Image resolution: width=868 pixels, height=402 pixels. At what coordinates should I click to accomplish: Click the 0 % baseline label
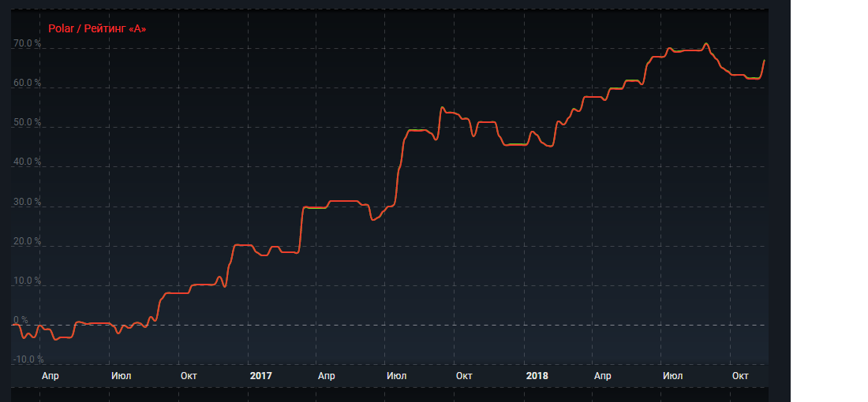tap(21, 320)
